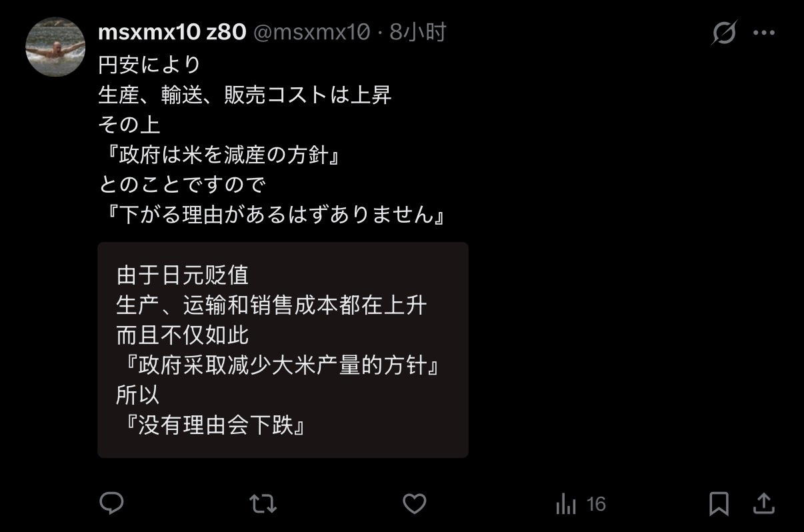Bookmark this post
Viewport: 804px width, 532px height.
[x=719, y=504]
